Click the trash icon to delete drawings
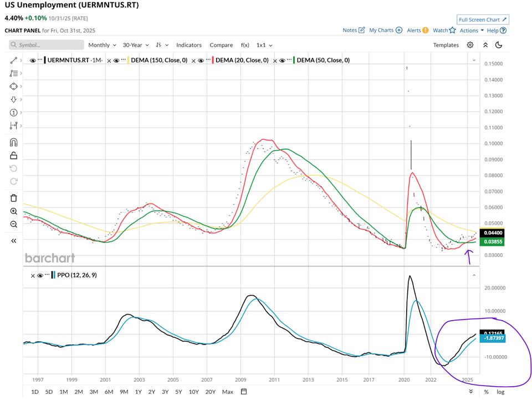Image resolution: width=532 pixels, height=400 pixels. 14,198
